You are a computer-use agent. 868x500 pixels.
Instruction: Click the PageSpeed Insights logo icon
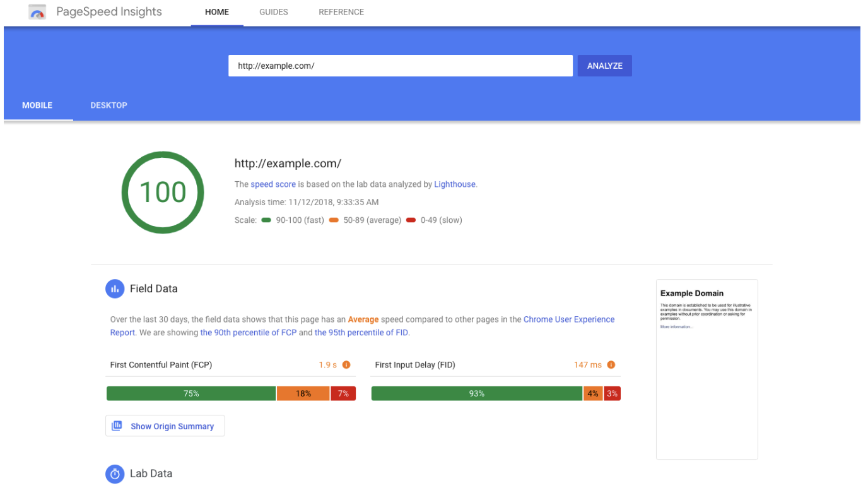(38, 12)
